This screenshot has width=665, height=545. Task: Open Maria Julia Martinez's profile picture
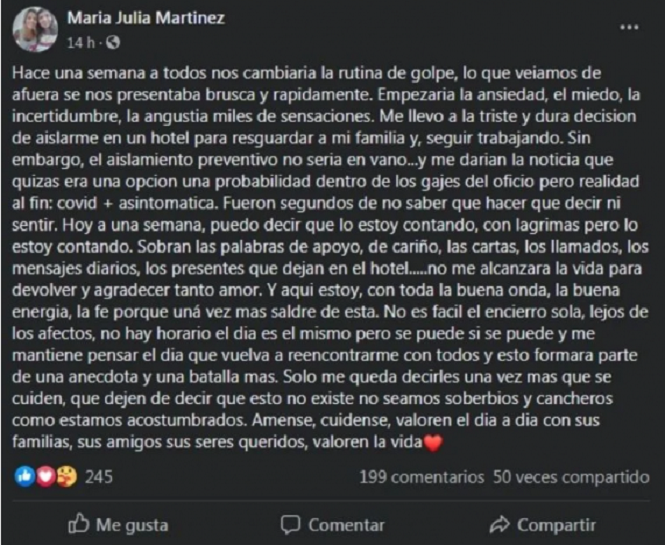[34, 29]
